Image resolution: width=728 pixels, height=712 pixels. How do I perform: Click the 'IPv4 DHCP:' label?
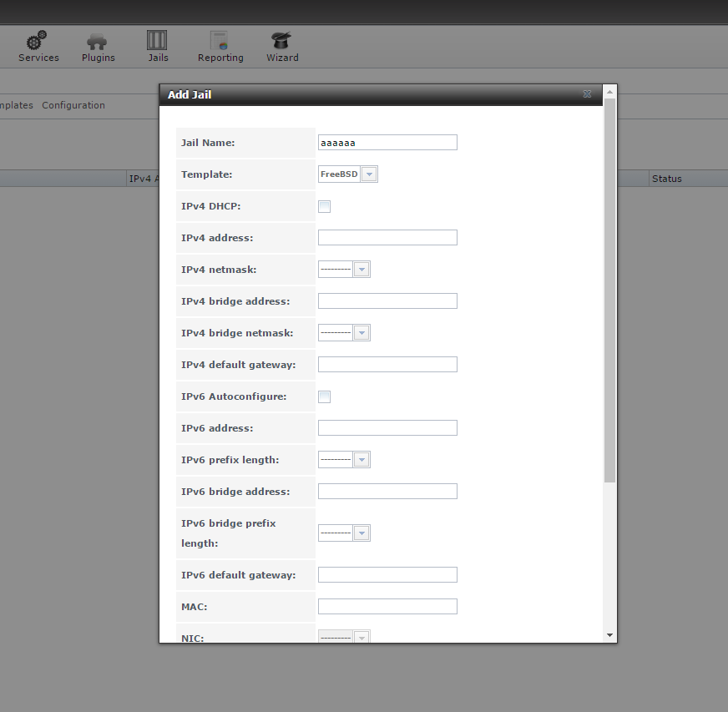tap(210, 206)
